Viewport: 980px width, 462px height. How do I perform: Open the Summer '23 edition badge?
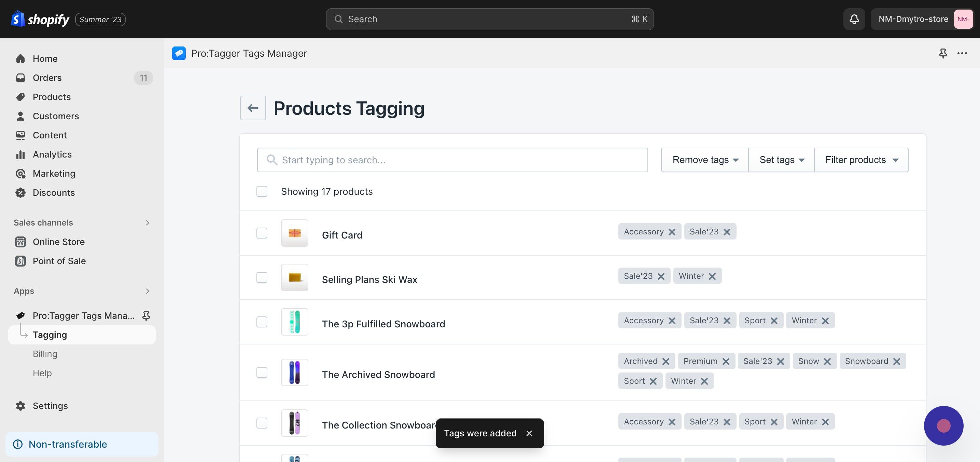[100, 19]
